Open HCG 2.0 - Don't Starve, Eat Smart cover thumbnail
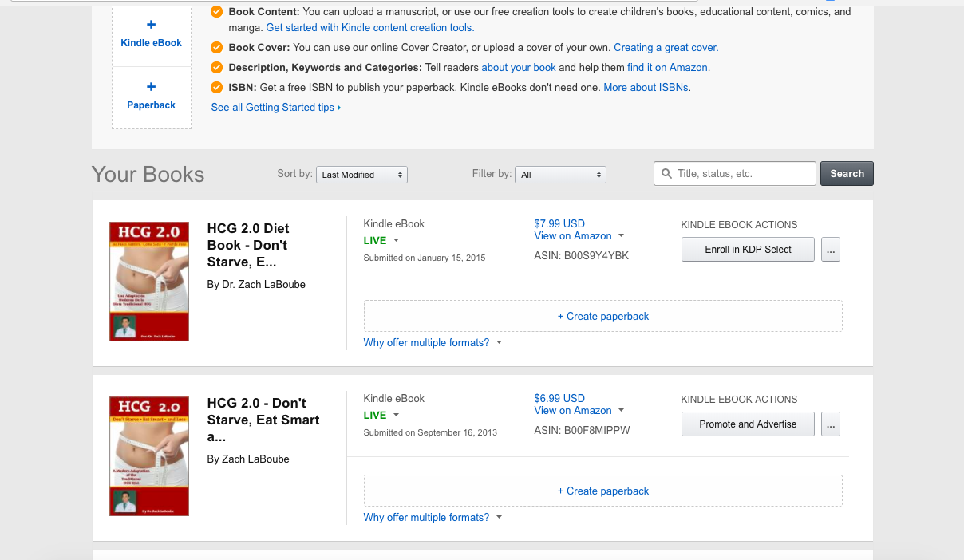 click(149, 456)
